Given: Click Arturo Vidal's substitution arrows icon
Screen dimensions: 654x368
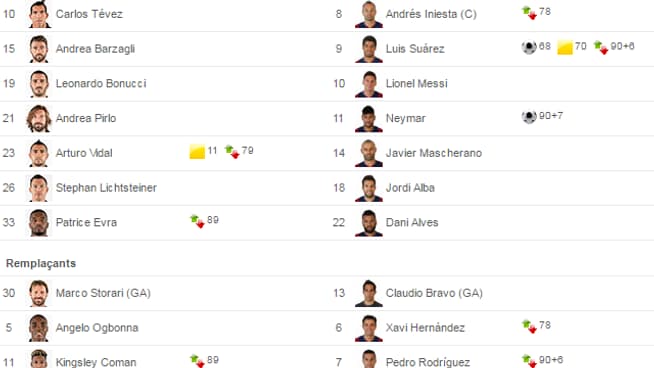Looking at the screenshot, I should (232, 151).
